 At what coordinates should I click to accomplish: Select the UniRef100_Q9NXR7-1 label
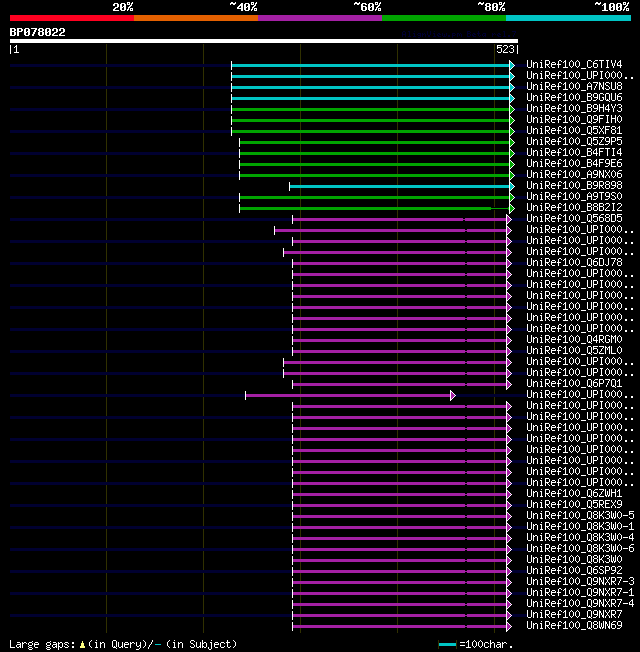(x=580, y=593)
